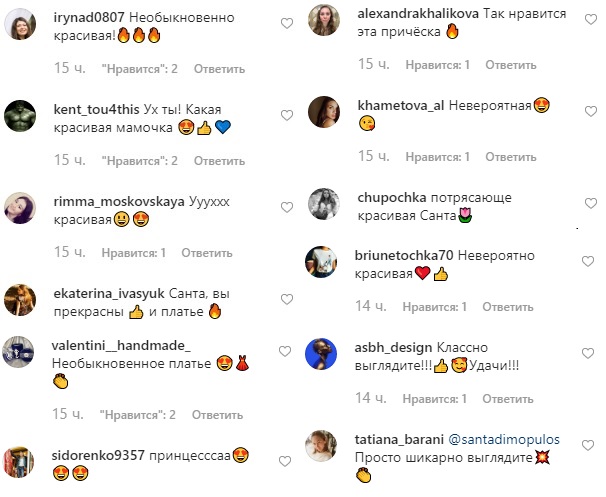
Task: View likes on khametova_al comment
Action: point(437,157)
